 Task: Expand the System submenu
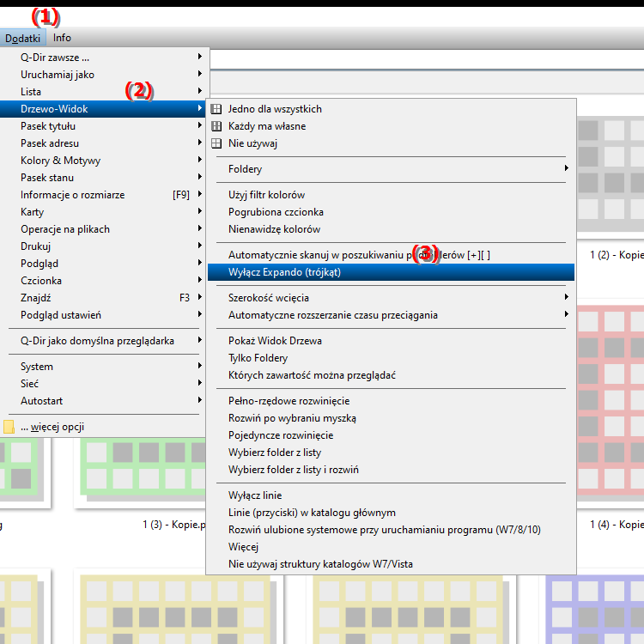tap(103, 367)
